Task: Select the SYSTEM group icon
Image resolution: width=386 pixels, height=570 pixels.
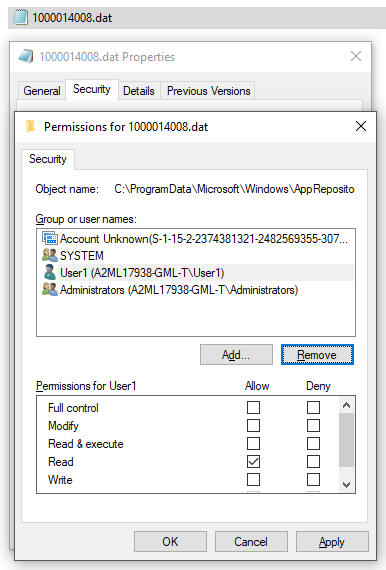Action: coord(50,255)
